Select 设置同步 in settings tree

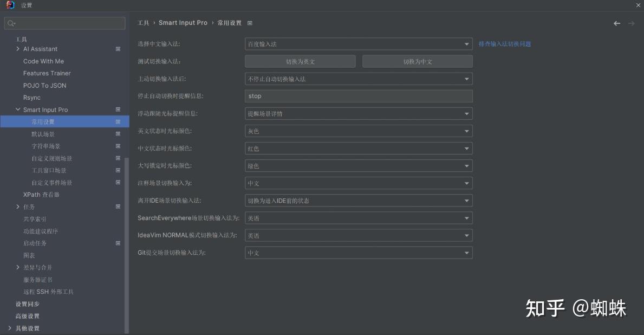pyautogui.click(x=28, y=304)
